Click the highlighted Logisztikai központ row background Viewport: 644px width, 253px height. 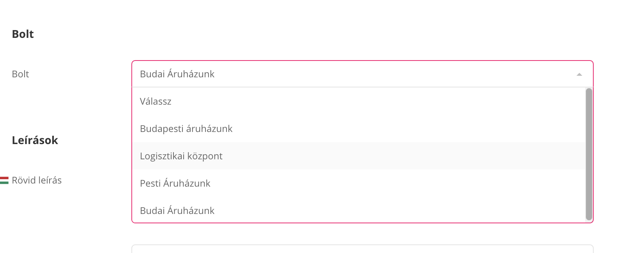[390, 156]
